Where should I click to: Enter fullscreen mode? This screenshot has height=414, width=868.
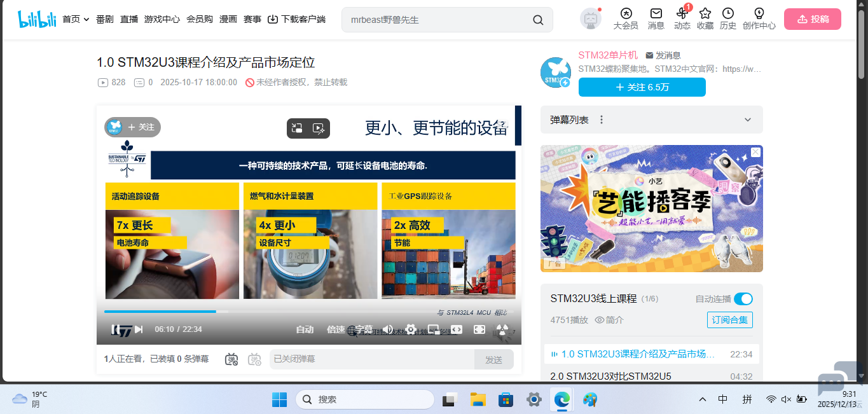coord(479,329)
